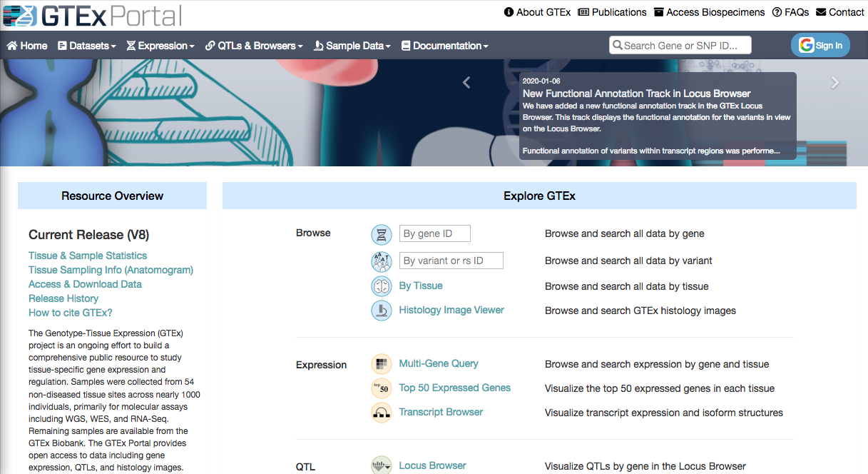Screen dimensions: 868x474
Task: Click the brain icon for By Tissue
Action: [x=382, y=286]
